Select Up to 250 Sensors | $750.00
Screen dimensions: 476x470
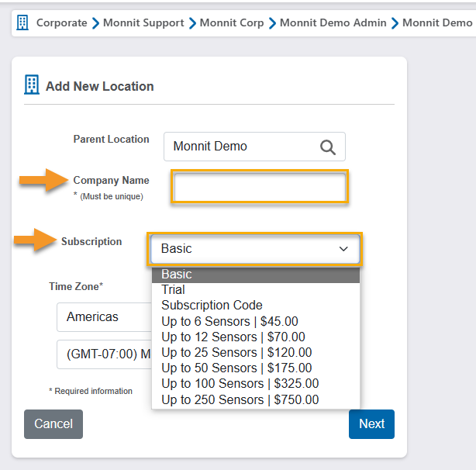coord(256,399)
